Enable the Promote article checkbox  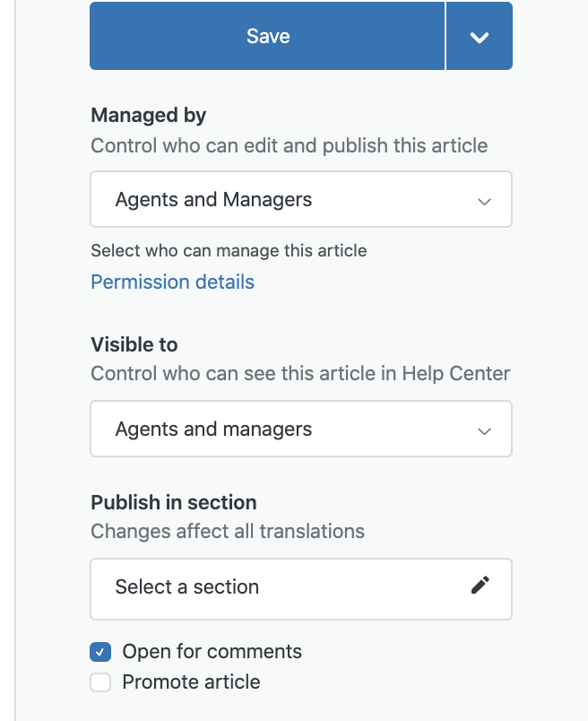coord(100,682)
